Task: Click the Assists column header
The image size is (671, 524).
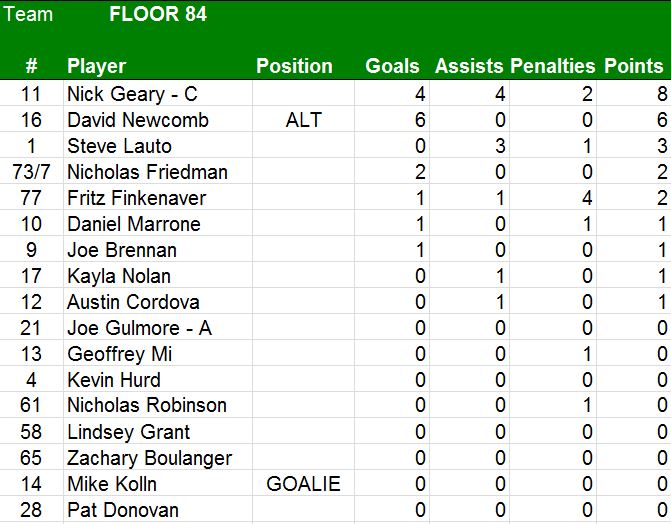Action: (469, 66)
